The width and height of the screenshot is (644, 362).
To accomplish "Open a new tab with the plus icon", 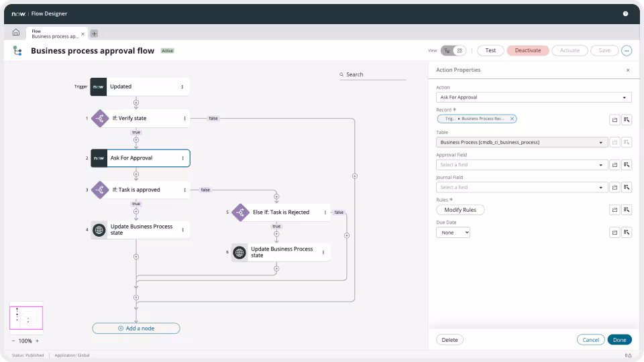I will coord(94,34).
